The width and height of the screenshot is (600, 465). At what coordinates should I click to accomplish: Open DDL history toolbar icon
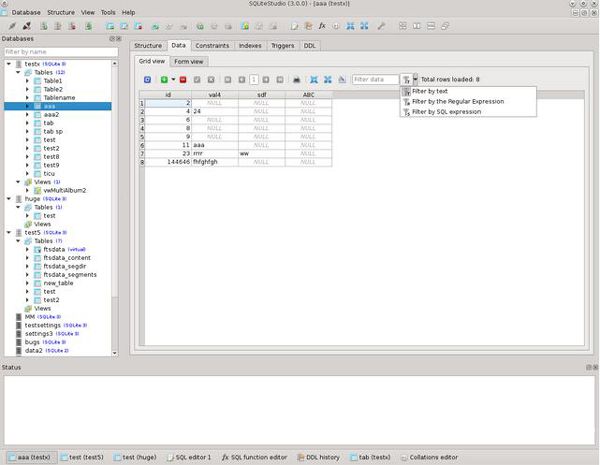[308, 26]
